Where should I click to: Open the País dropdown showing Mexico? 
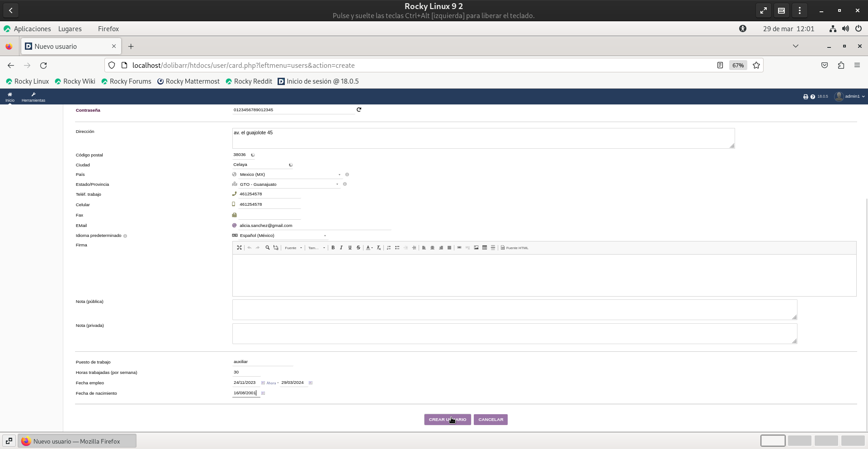[x=289, y=175]
